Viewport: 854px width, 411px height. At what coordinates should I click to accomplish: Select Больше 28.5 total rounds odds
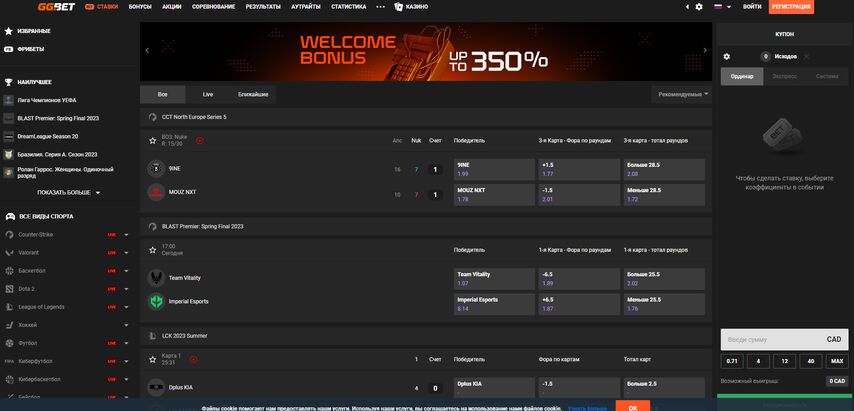[x=664, y=169]
